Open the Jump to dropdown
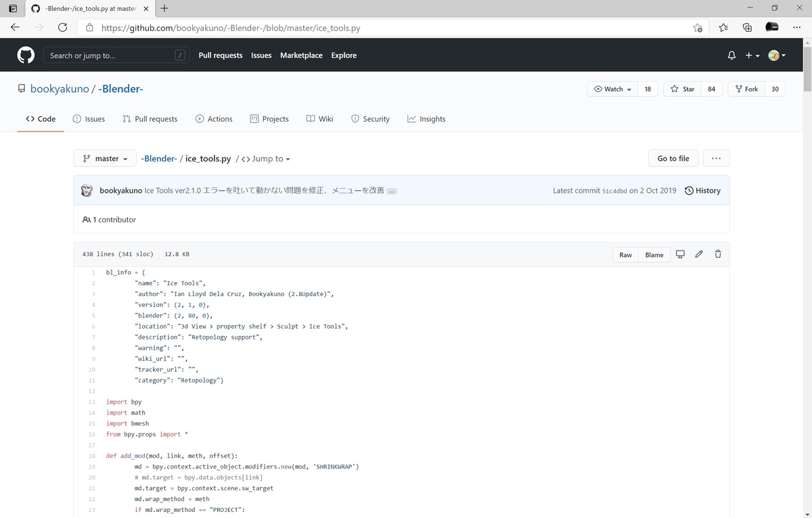Image resolution: width=812 pixels, height=518 pixels. pos(266,159)
